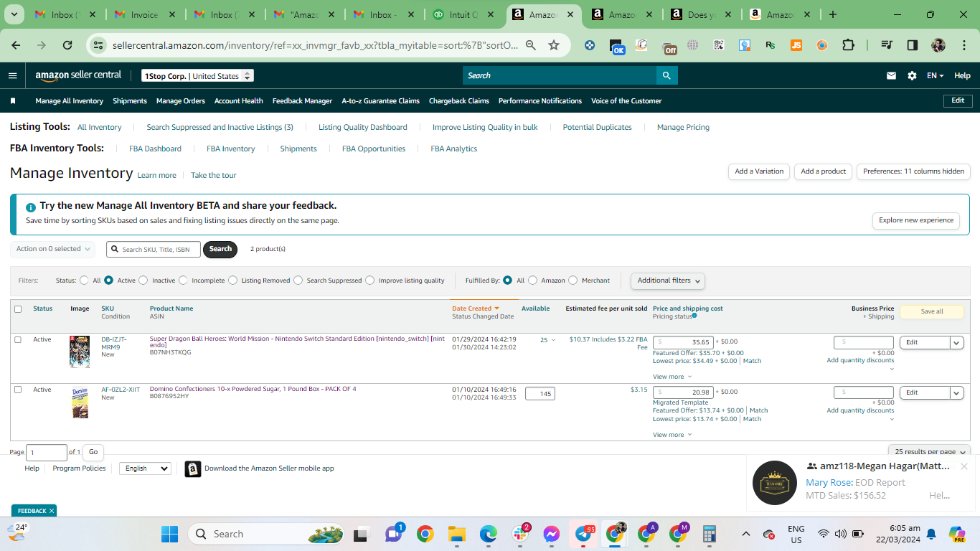Open the settings gear in Seller Central header
This screenshot has height=551, width=980.
point(912,75)
